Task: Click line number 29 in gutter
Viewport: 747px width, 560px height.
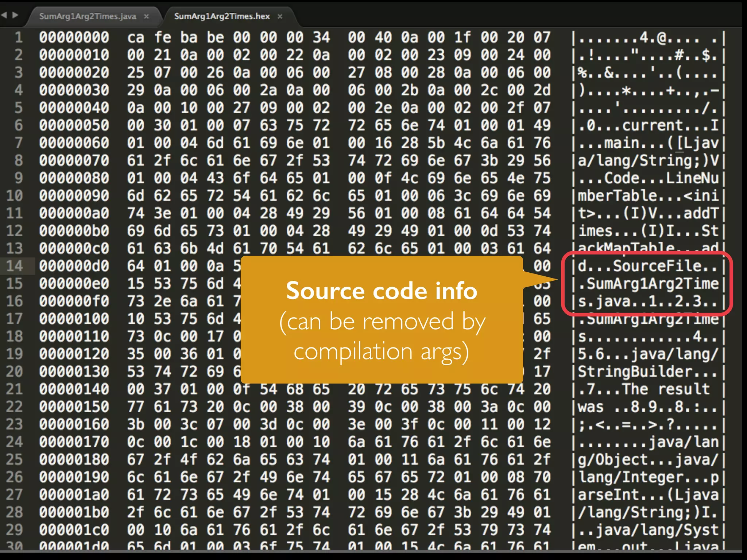Action: 15,529
